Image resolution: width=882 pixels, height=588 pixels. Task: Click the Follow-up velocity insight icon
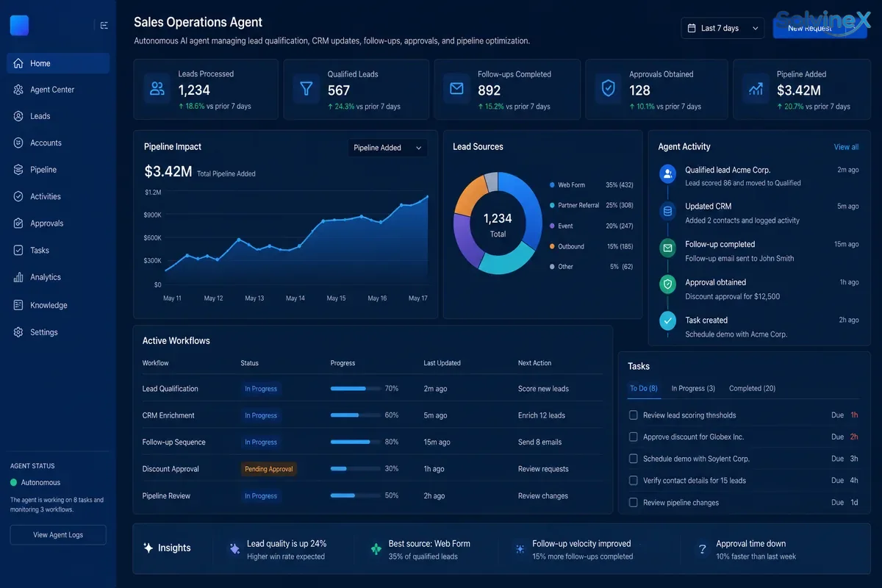pos(520,549)
